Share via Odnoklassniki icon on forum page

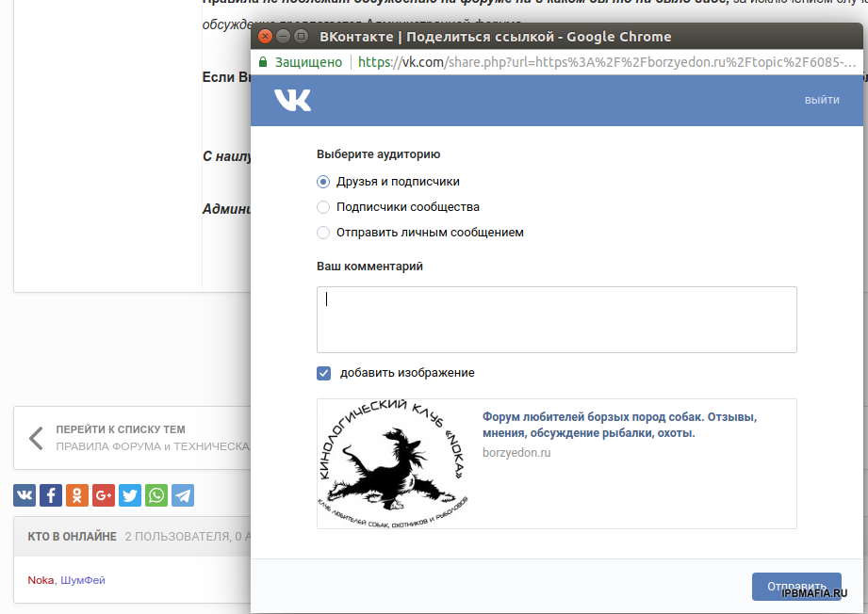[77, 495]
